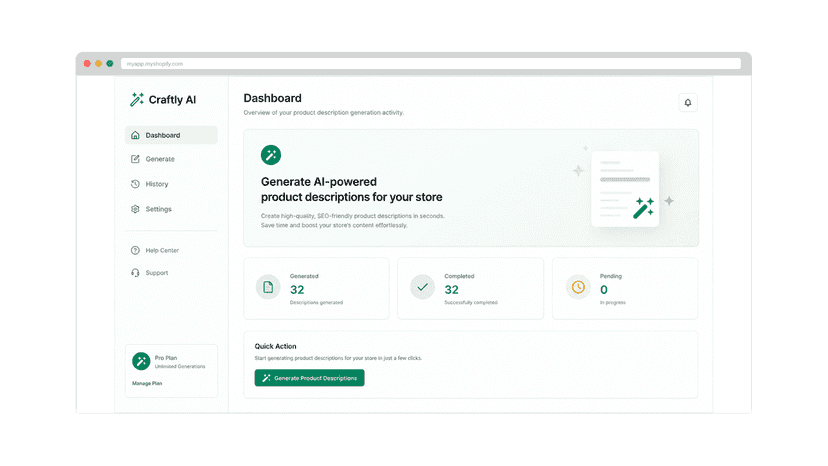Open the notifications bell icon

pos(688,102)
